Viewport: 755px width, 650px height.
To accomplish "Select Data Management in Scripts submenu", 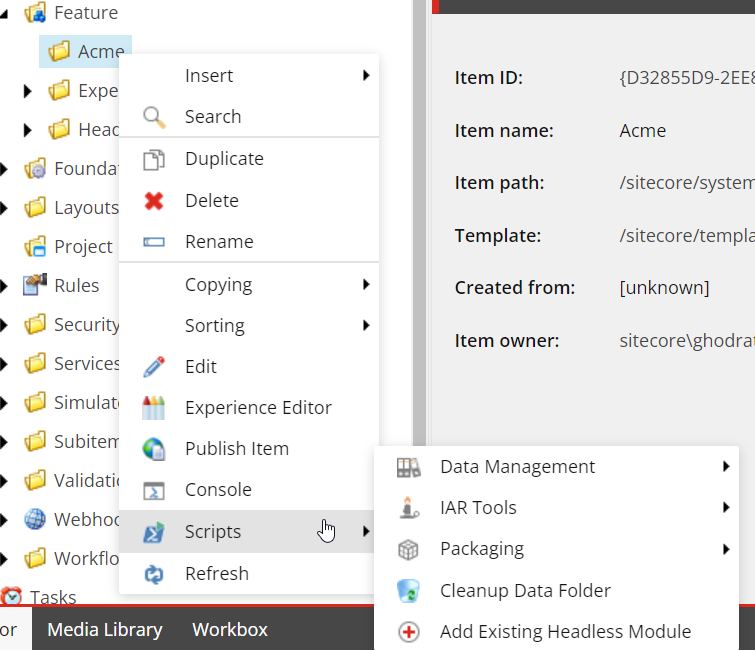I will click(557, 467).
